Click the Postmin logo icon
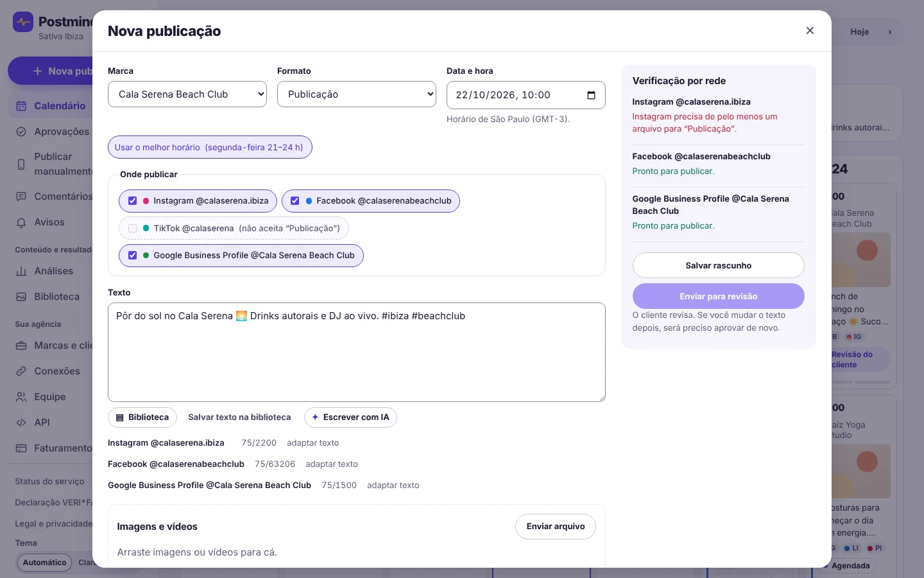The height and width of the screenshot is (578, 924). [x=23, y=22]
